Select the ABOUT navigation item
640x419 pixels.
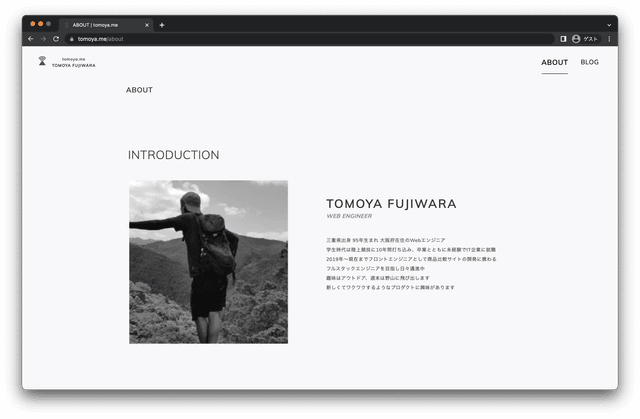[554, 62]
